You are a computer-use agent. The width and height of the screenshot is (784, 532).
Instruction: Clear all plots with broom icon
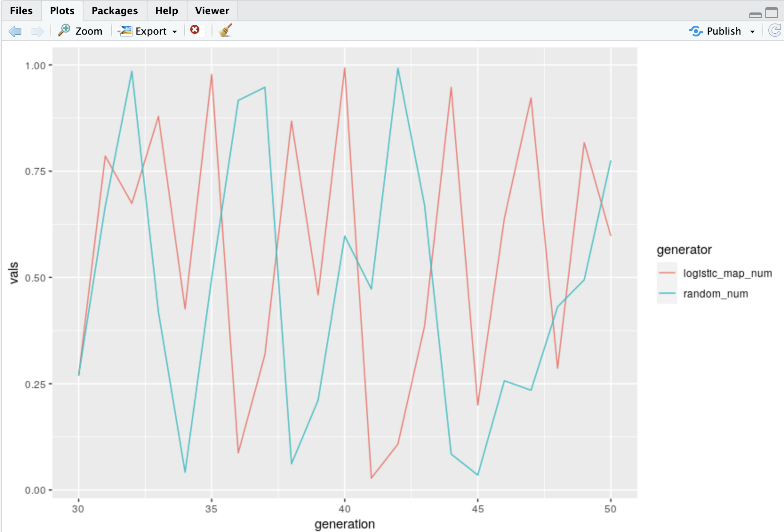pyautogui.click(x=225, y=30)
